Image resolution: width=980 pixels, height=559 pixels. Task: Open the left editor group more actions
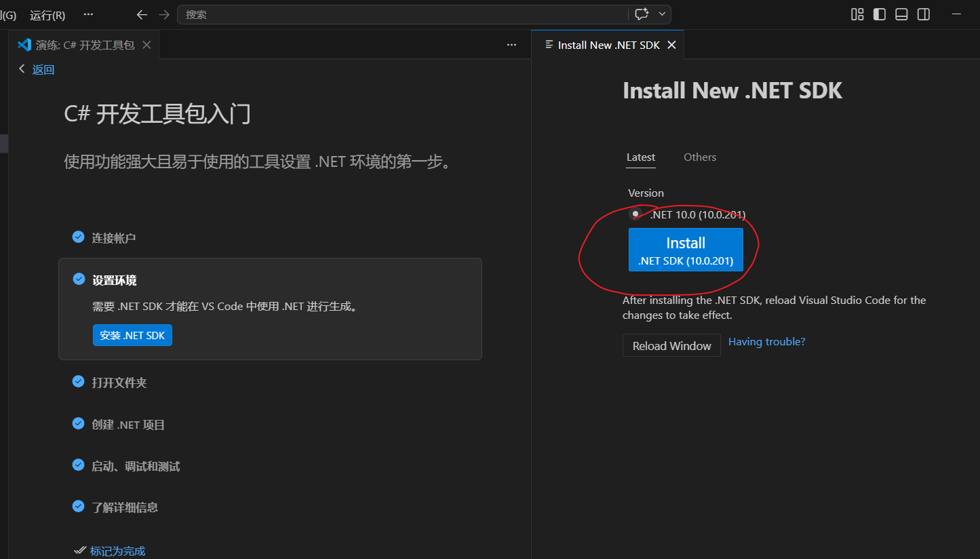(511, 45)
